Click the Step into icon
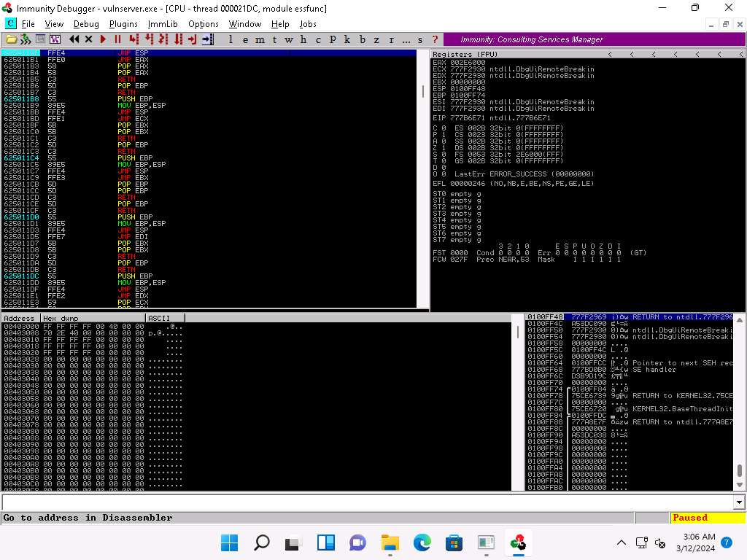 133,39
